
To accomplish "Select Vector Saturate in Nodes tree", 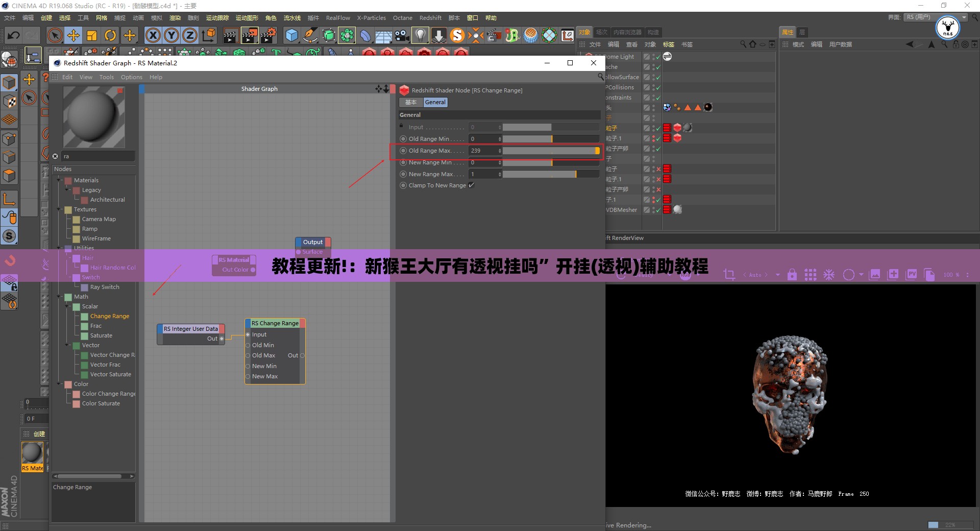I will click(x=111, y=374).
